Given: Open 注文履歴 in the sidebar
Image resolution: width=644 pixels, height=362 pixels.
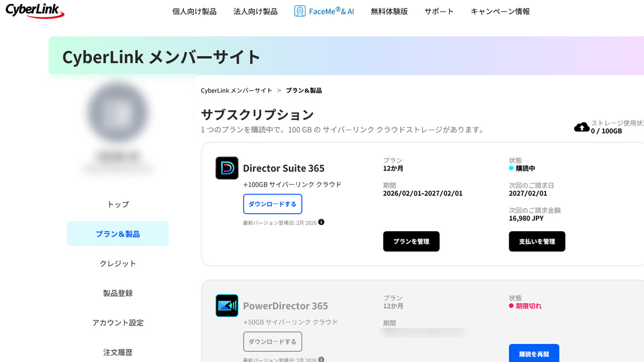Looking at the screenshot, I should coord(118,352).
